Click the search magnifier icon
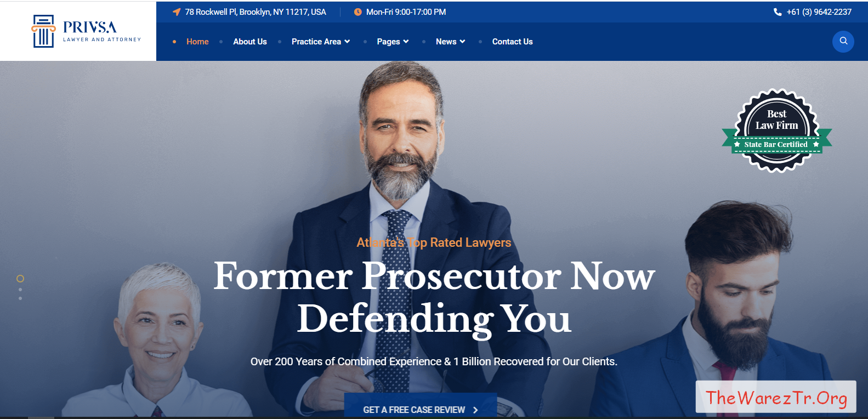Image resolution: width=868 pixels, height=419 pixels. pyautogui.click(x=843, y=42)
